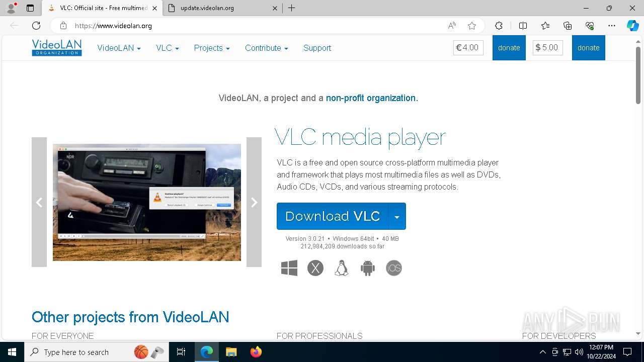Screen dimensions: 644x362
Task: Expand the Download VLC options arrow
Action: point(397,216)
